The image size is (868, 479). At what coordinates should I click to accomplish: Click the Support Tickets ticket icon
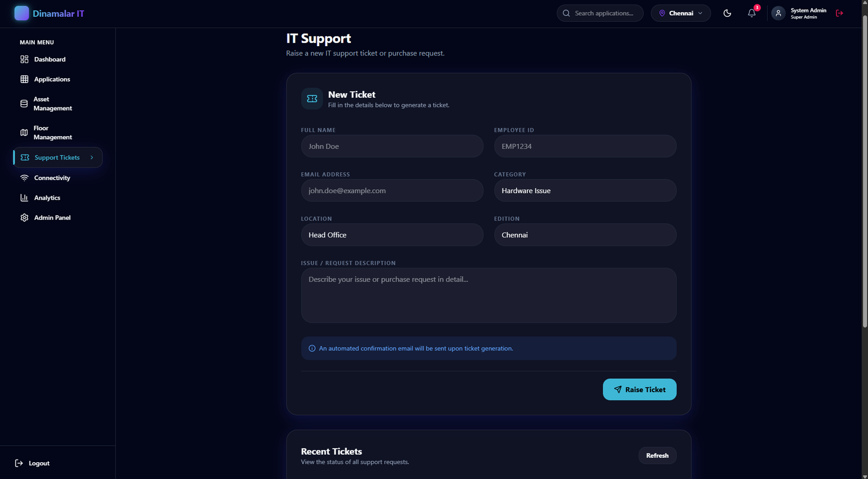25,157
